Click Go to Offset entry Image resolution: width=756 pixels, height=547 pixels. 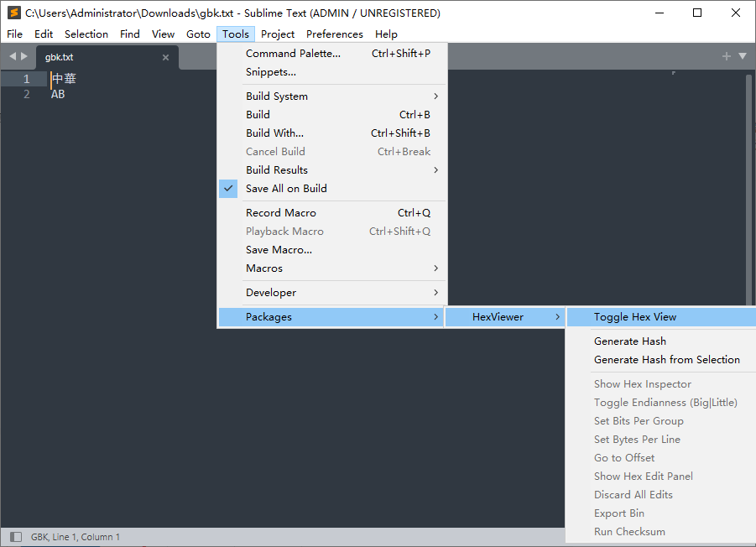click(x=661, y=458)
